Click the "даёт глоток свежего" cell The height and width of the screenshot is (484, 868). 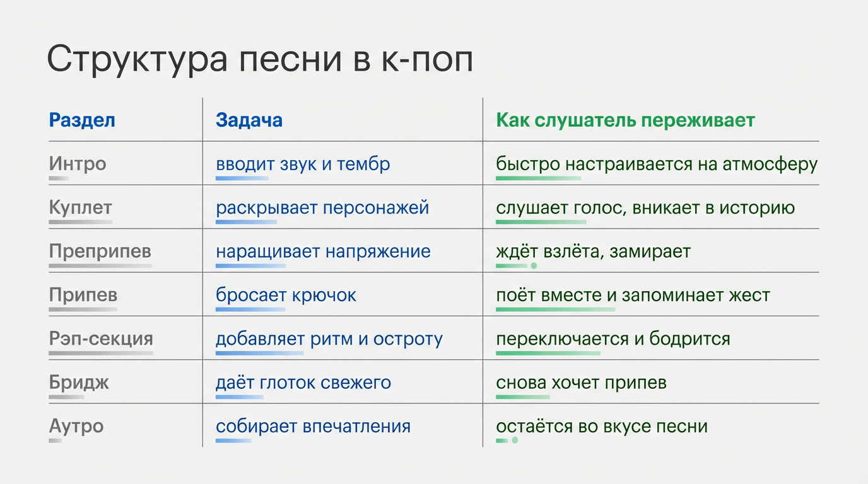click(x=303, y=383)
